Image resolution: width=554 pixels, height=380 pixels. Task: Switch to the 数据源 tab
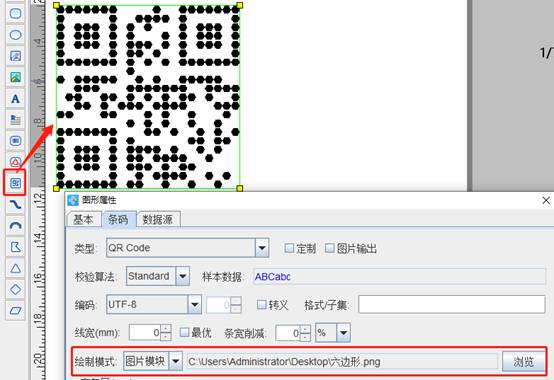pyautogui.click(x=158, y=219)
